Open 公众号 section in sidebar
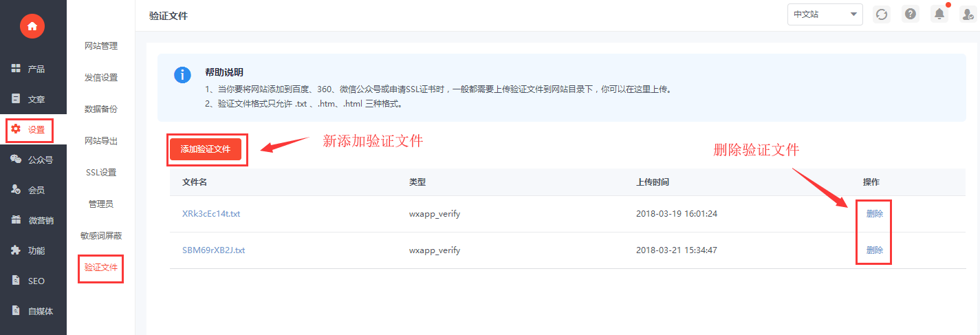This screenshot has width=980, height=335. pyautogui.click(x=33, y=160)
